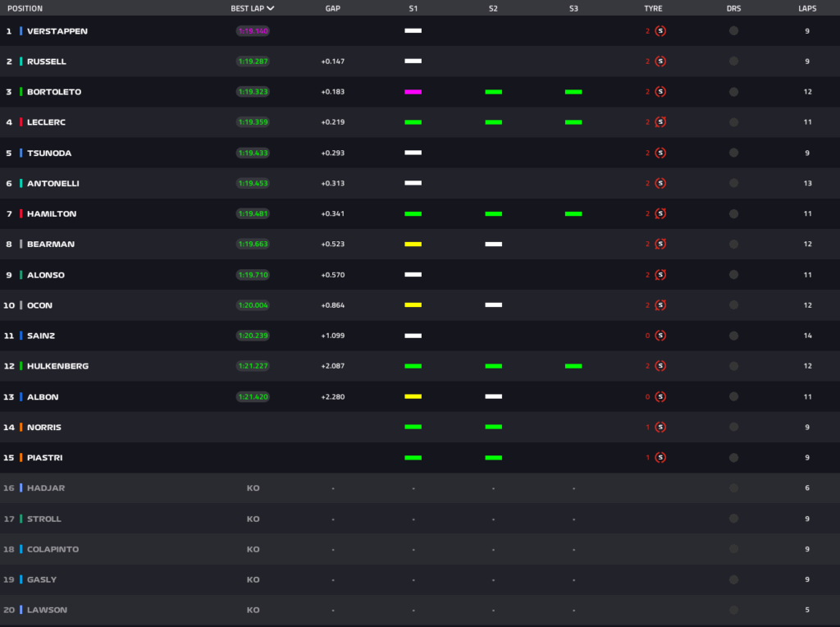Click Leclerc's DRS indicator dot
The width and height of the screenshot is (840, 627).
coord(733,122)
